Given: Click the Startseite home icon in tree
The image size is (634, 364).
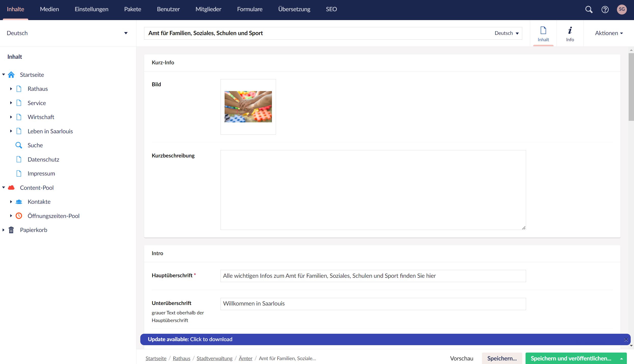Looking at the screenshot, I should (11, 75).
